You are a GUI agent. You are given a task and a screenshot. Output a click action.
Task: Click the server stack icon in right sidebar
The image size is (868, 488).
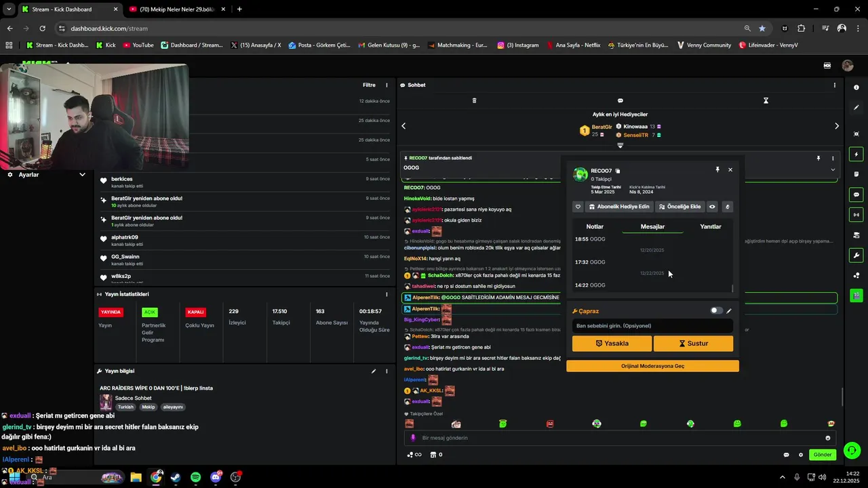click(x=856, y=235)
